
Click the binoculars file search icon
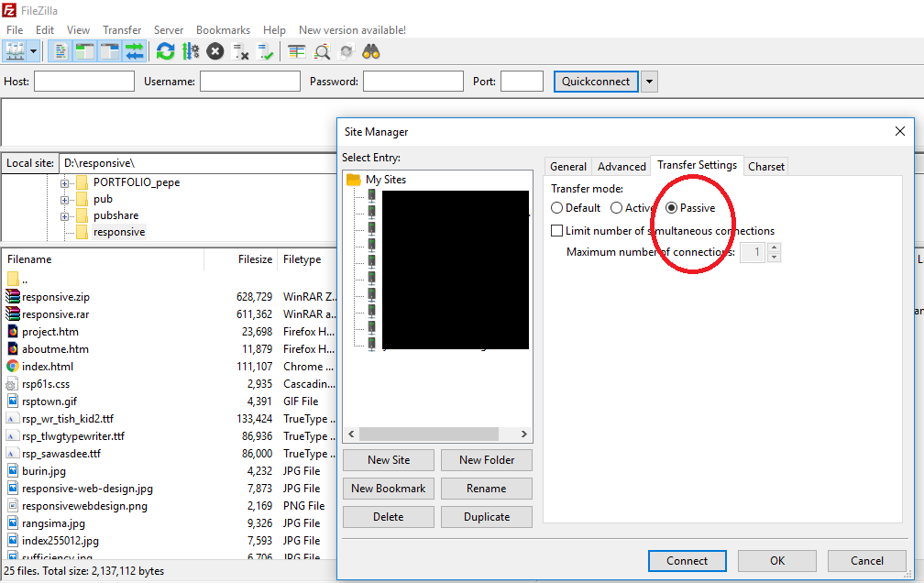pos(371,51)
